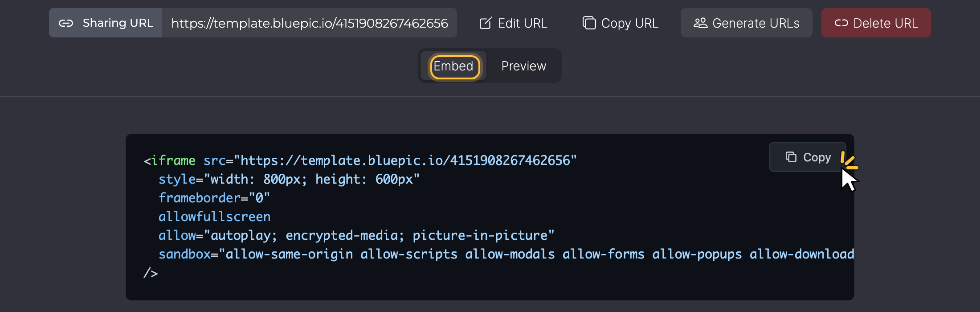This screenshot has height=312, width=980.
Task: Click the allow="autoplay" attribute line
Action: 356,235
